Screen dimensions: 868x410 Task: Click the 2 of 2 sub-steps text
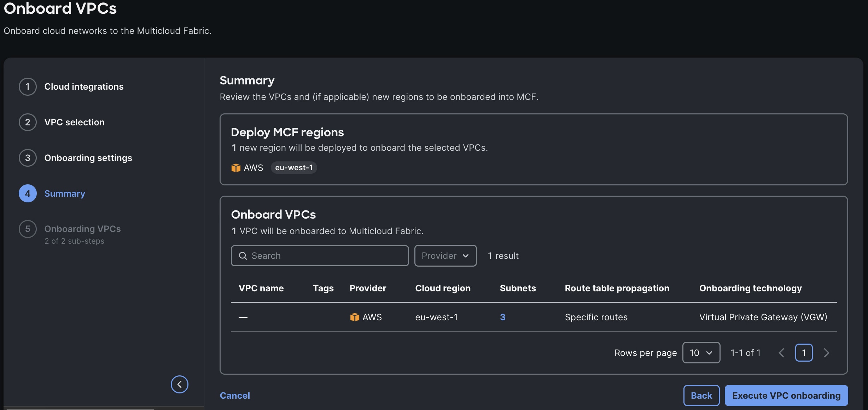coord(75,241)
